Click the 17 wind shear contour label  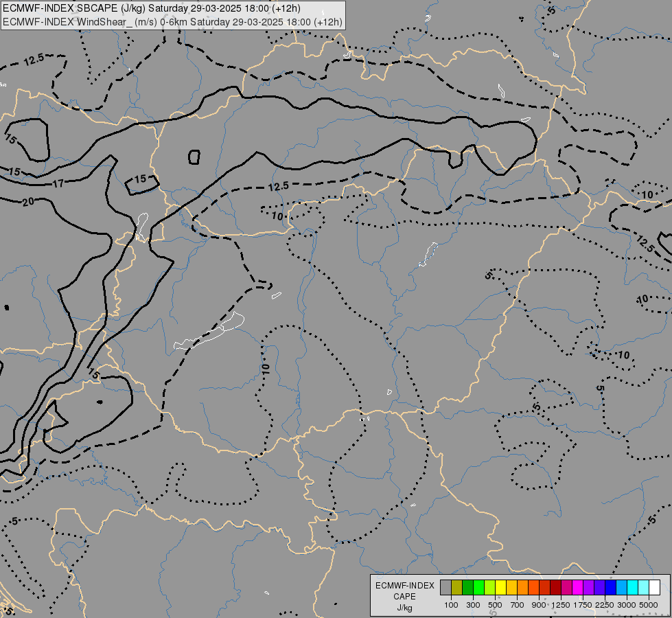click(x=58, y=184)
